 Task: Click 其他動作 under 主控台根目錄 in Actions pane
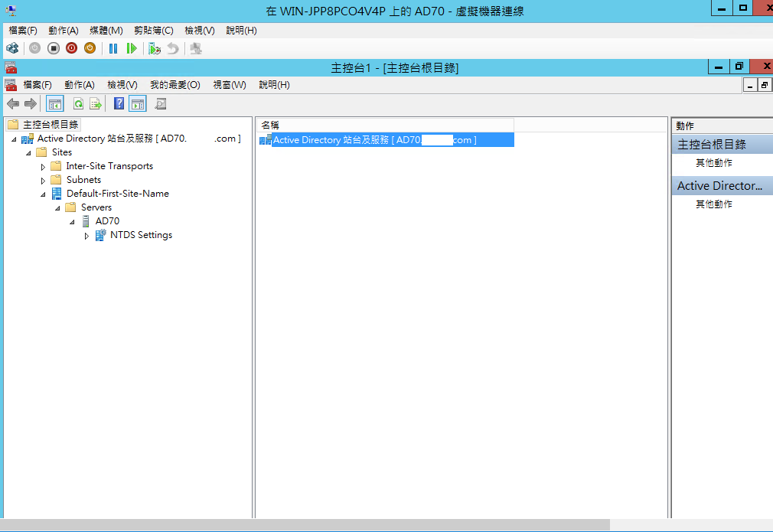click(714, 163)
